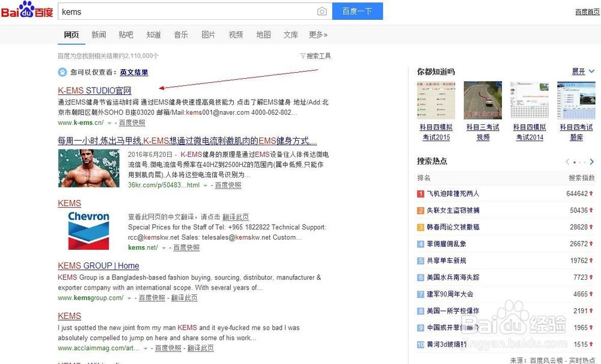Viewport: 601px width, 364px height.
Task: Open 搜索工具 filter tools
Action: coord(316,56)
